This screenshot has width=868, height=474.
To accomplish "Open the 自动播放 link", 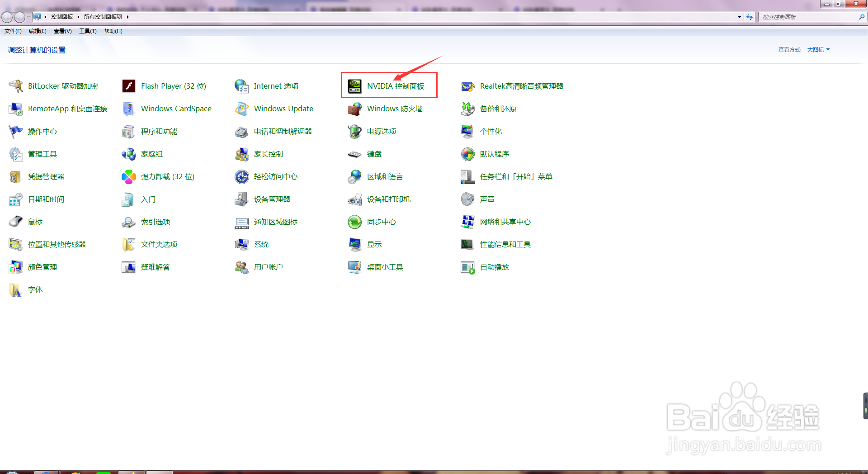I will point(495,267).
